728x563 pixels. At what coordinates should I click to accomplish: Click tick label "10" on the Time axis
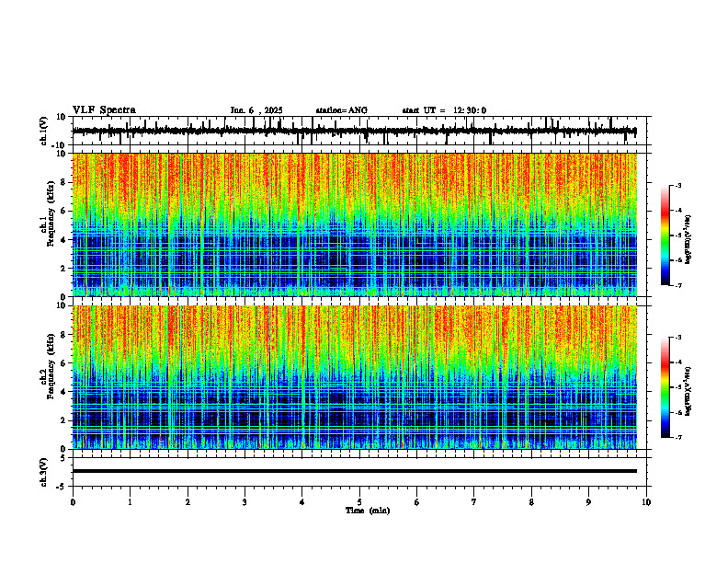point(646,502)
